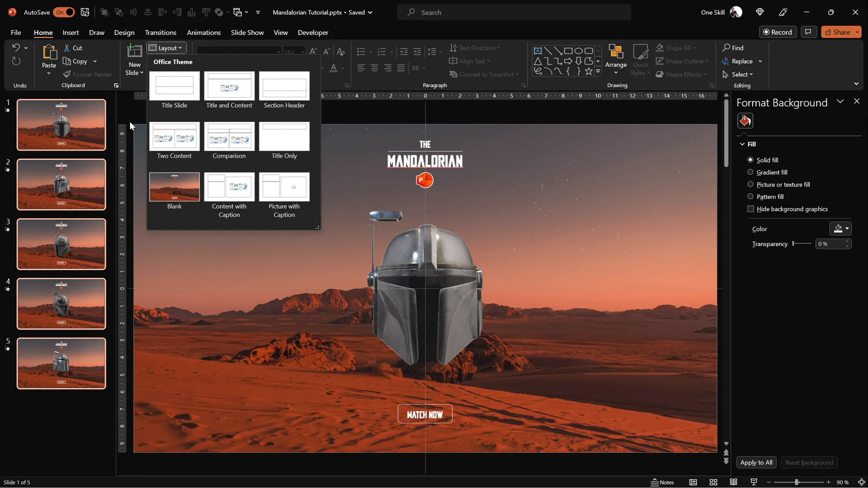Click fit slide to window icon
Image resolution: width=868 pixels, height=488 pixels.
pyautogui.click(x=862, y=482)
